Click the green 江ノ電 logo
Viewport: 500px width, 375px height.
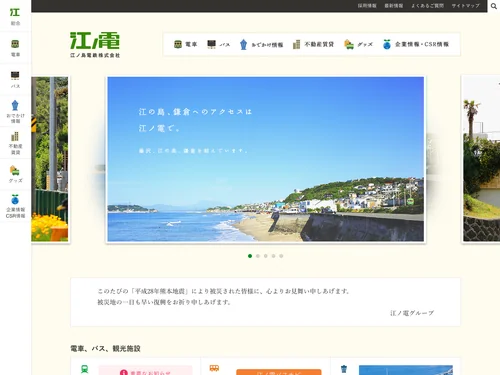(95, 45)
